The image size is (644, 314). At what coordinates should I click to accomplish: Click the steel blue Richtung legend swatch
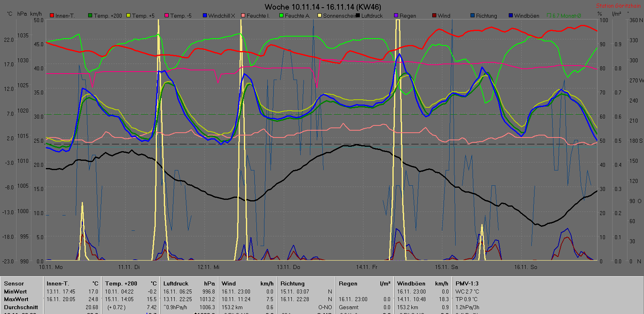473,16
